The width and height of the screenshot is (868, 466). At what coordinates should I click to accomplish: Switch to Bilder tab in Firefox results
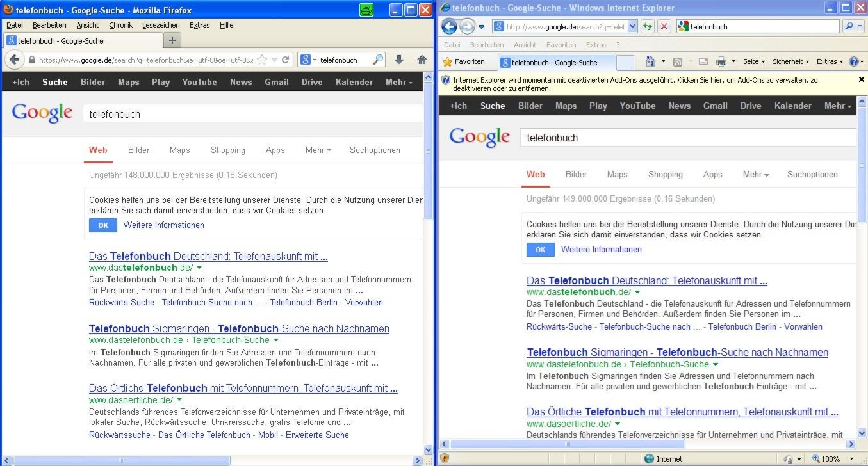point(138,150)
